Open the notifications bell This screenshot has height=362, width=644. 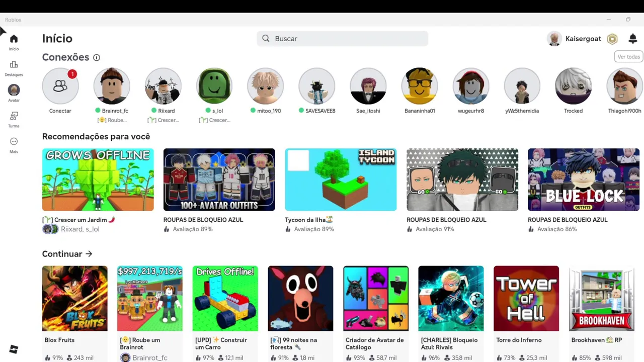(x=633, y=39)
